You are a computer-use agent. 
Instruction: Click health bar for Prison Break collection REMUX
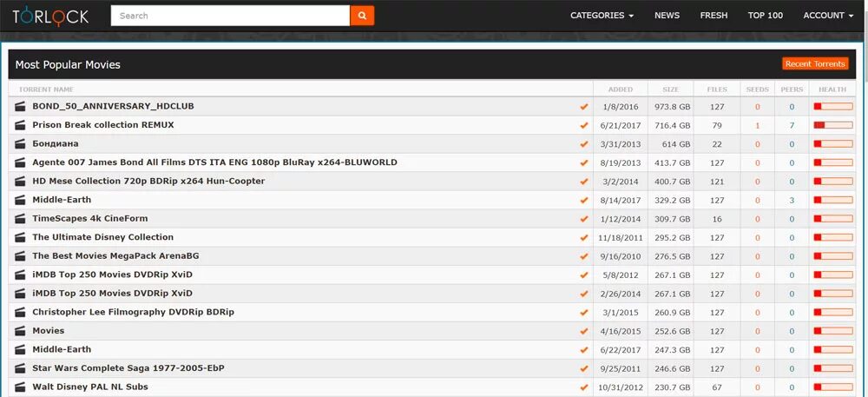pyautogui.click(x=833, y=126)
